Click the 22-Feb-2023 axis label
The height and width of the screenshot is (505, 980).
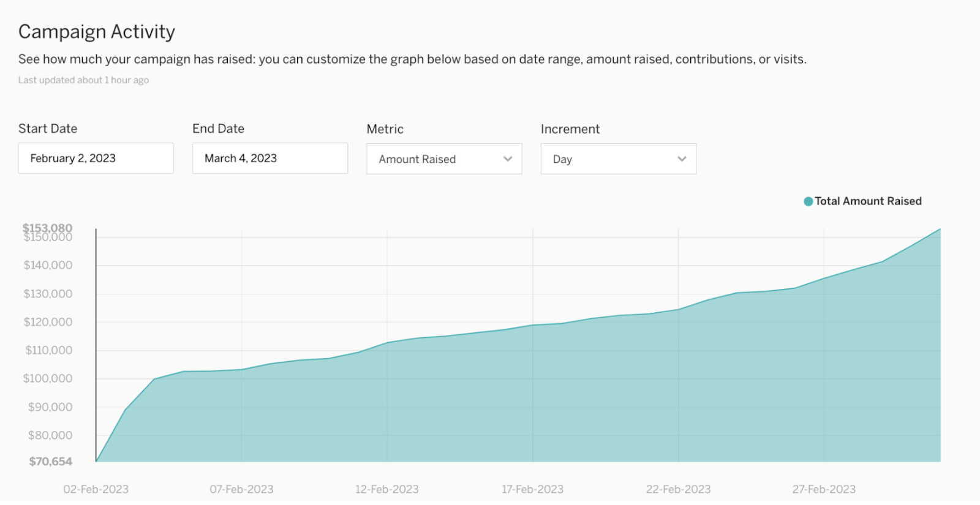point(678,490)
